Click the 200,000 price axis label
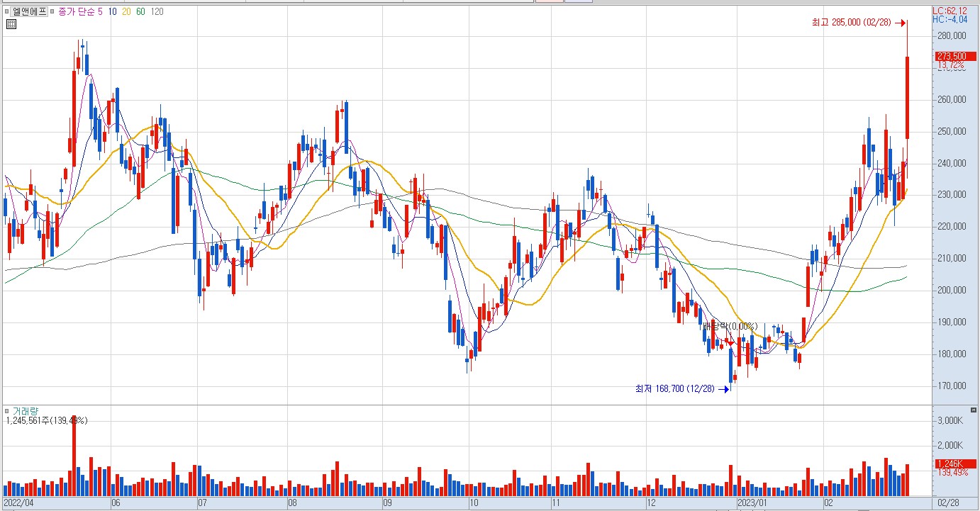This screenshot has height=511, width=980. 951,290
